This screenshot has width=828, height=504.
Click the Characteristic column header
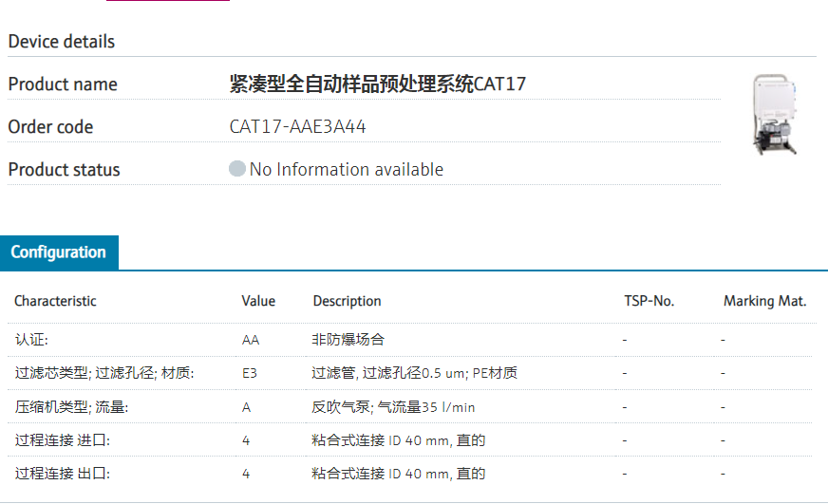coord(55,301)
